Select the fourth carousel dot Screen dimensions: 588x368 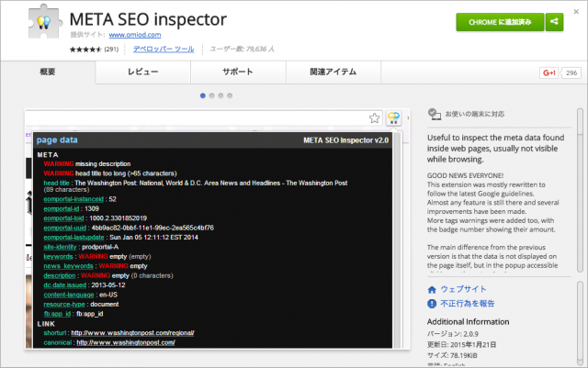[231, 95]
